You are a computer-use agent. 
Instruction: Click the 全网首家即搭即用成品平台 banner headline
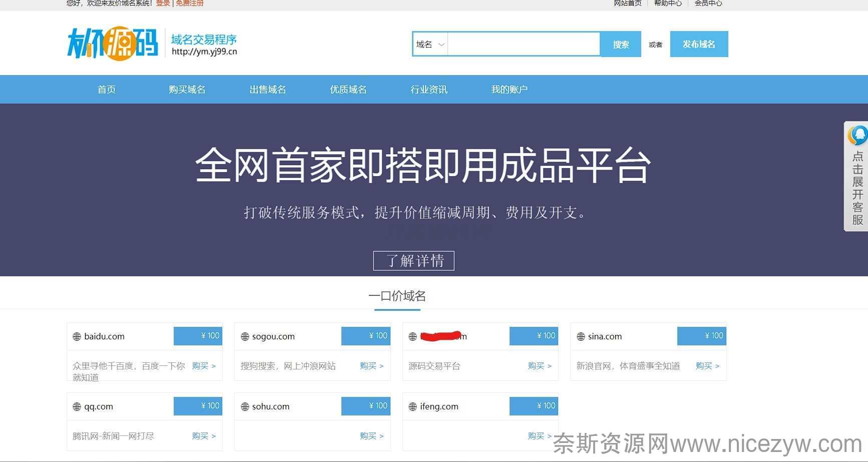point(423,165)
